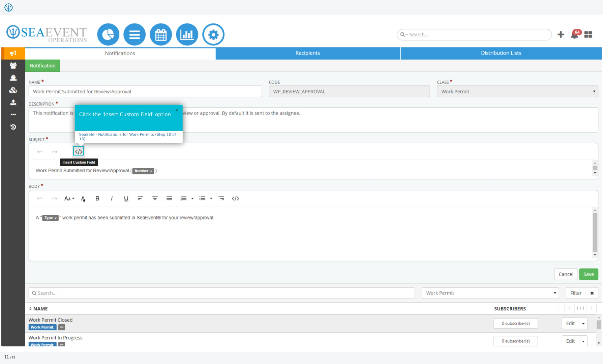Insert custom field in Body toolbar

[x=236, y=199]
